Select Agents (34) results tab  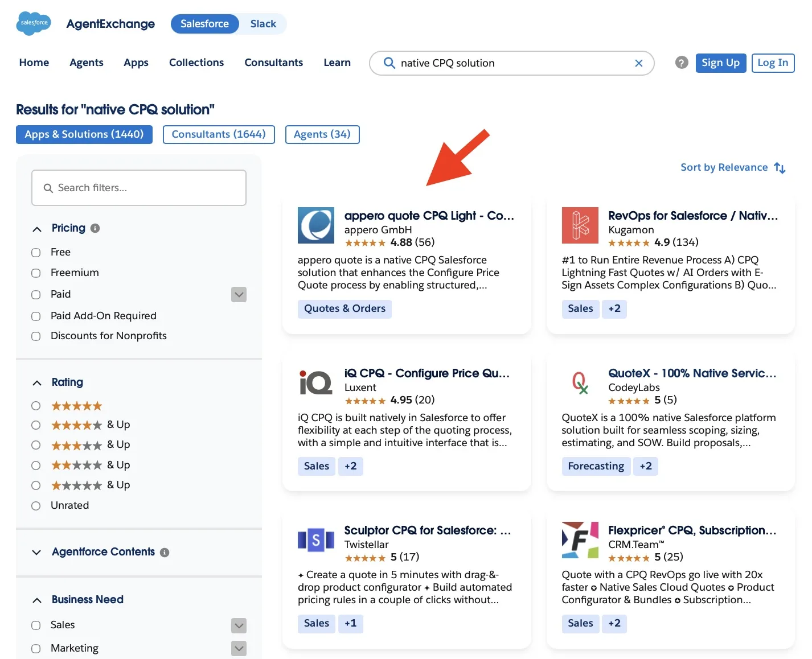(x=322, y=134)
